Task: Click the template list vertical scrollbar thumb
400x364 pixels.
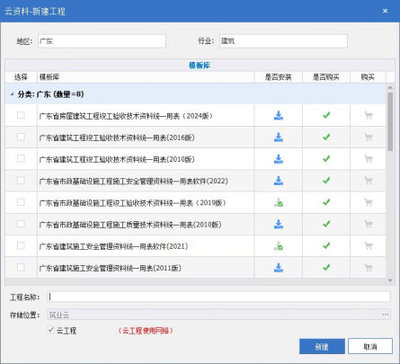Action: (x=390, y=122)
